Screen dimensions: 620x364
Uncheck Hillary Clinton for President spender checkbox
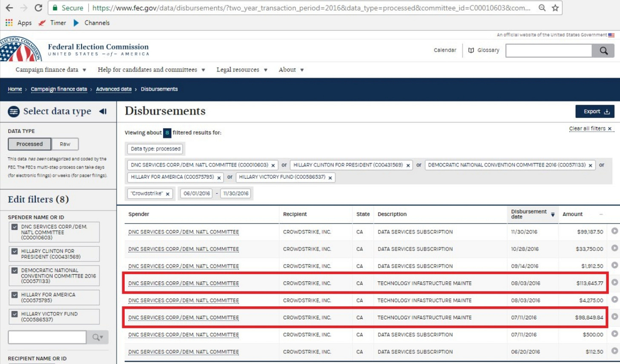[14, 251]
